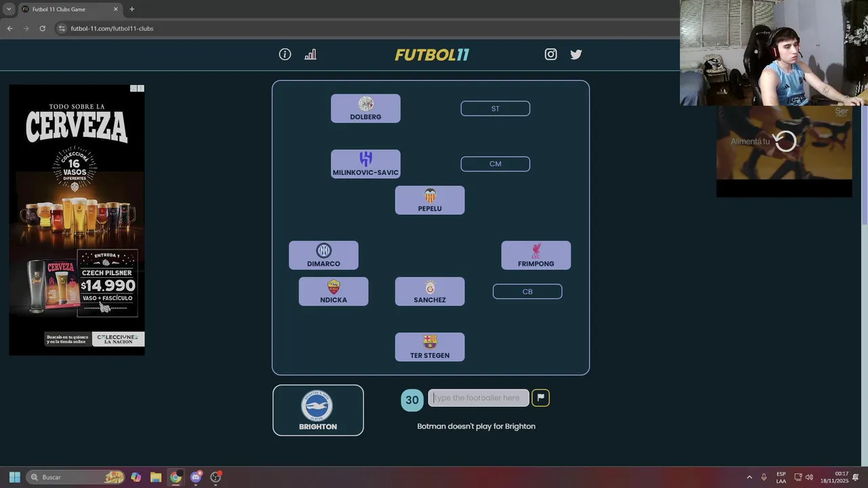Open the statistics bar chart icon
The height and width of the screenshot is (488, 868).
[310, 54]
